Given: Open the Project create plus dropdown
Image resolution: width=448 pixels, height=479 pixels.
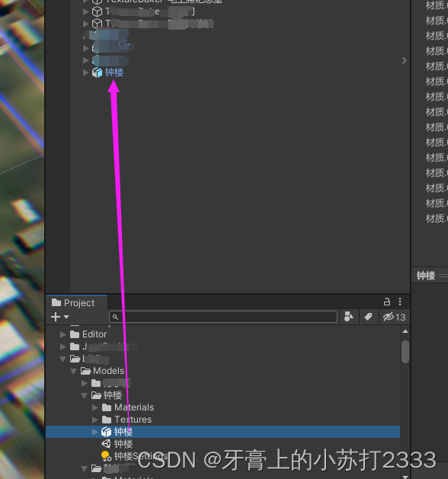Looking at the screenshot, I should tap(60, 317).
